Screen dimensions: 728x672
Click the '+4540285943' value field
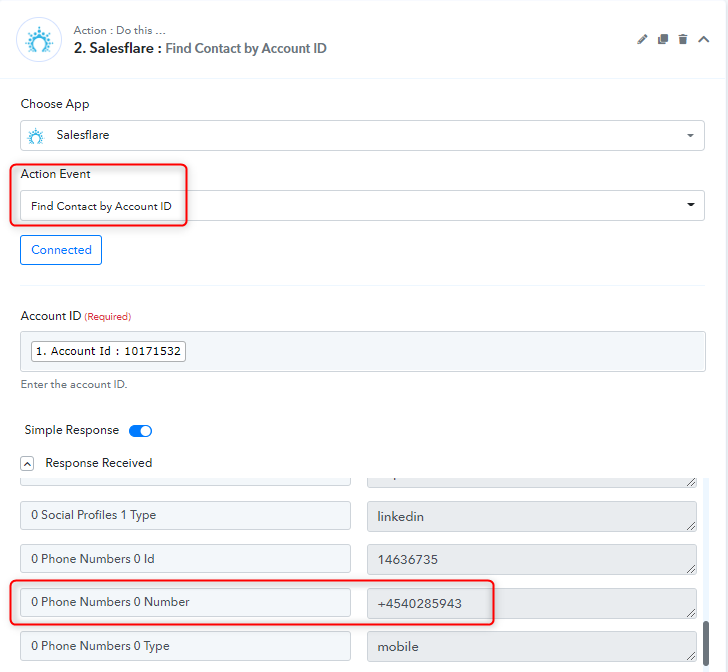click(532, 603)
